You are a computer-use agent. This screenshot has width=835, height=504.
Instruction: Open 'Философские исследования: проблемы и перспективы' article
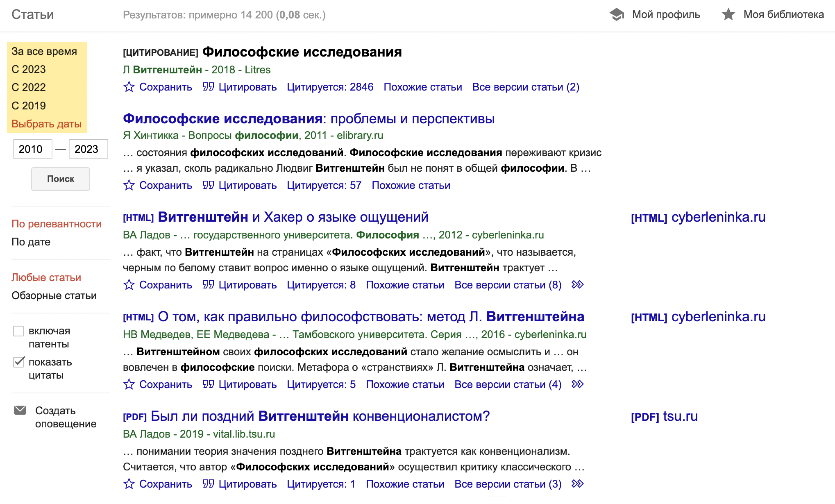309,118
